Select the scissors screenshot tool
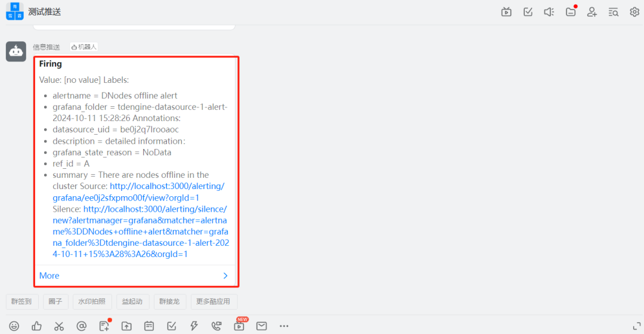 click(59, 326)
